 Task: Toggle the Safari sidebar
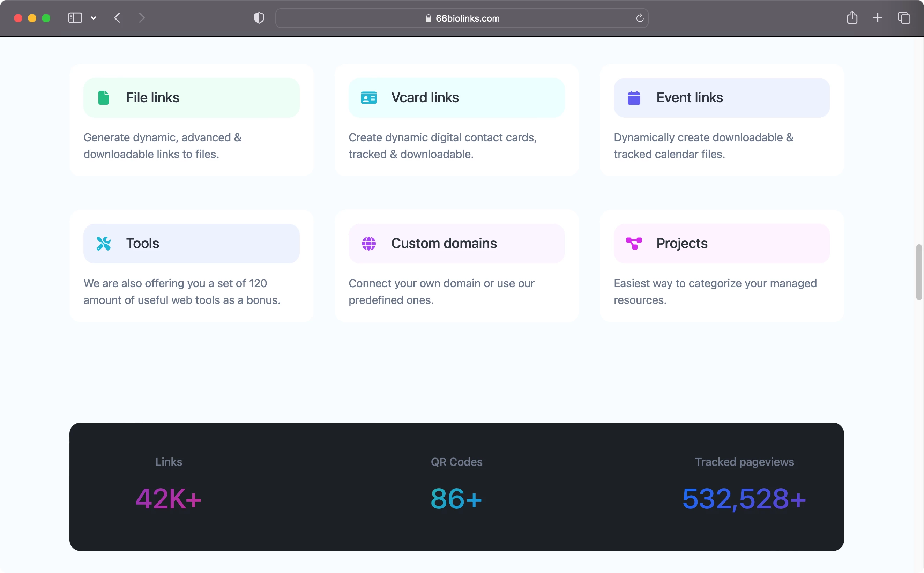click(x=75, y=18)
